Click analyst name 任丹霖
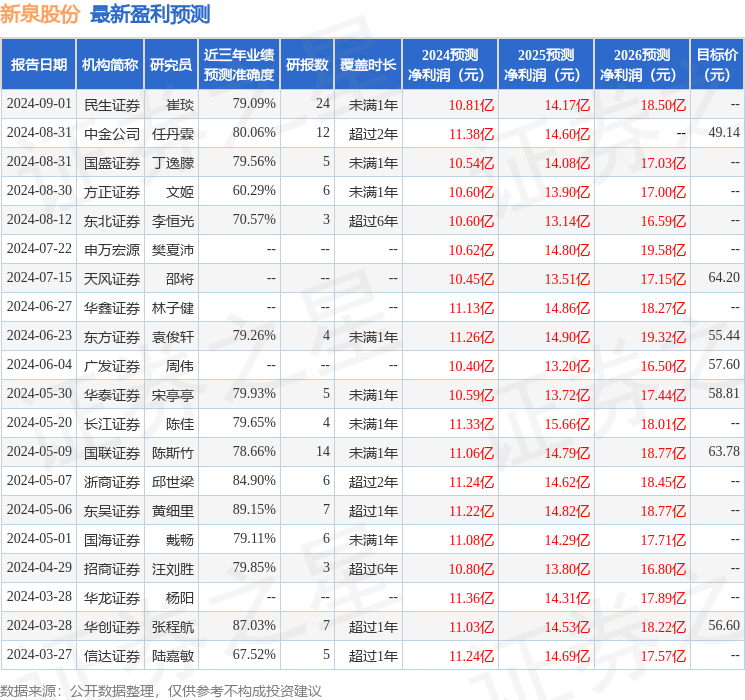This screenshot has width=745, height=700. [172, 134]
